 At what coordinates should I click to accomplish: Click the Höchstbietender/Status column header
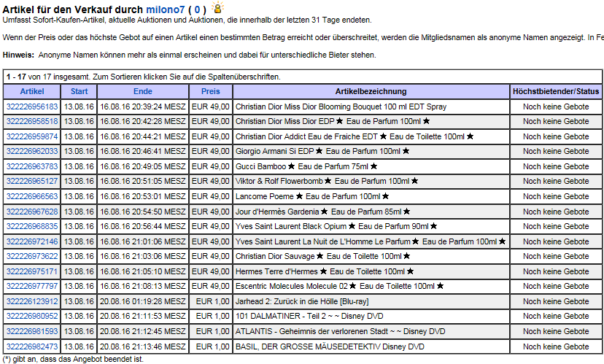(x=556, y=91)
